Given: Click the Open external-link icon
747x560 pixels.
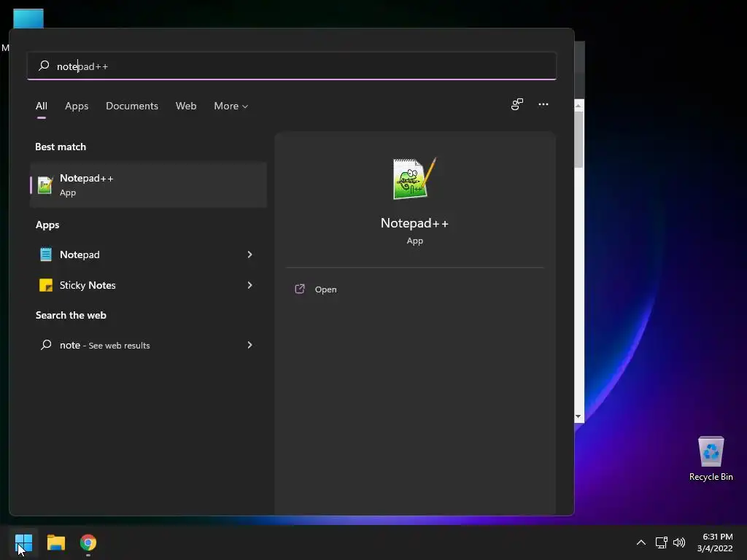Looking at the screenshot, I should 300,289.
